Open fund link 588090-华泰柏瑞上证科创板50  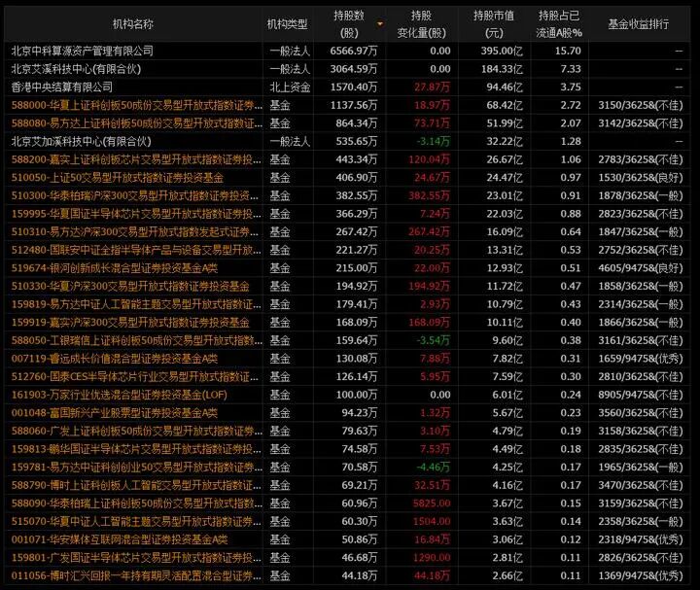(137, 503)
